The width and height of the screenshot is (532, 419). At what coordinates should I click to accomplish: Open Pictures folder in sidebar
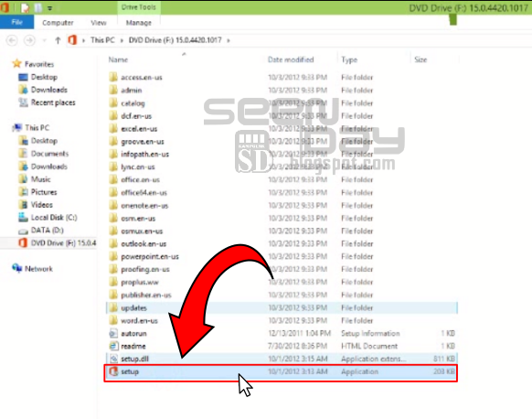(x=44, y=192)
